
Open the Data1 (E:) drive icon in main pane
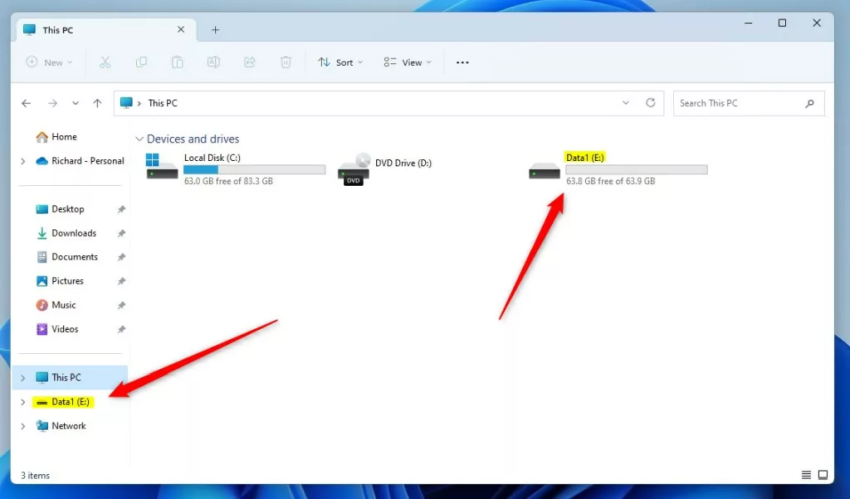click(544, 171)
